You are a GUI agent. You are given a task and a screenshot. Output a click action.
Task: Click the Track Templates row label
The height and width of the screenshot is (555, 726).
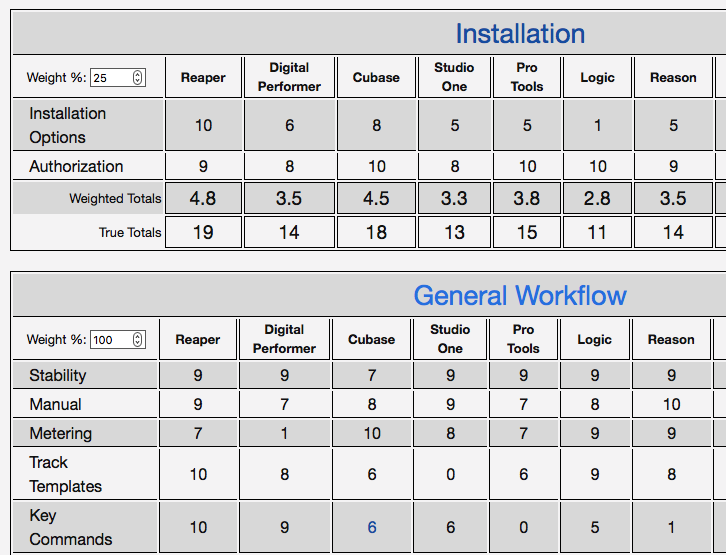click(65, 474)
